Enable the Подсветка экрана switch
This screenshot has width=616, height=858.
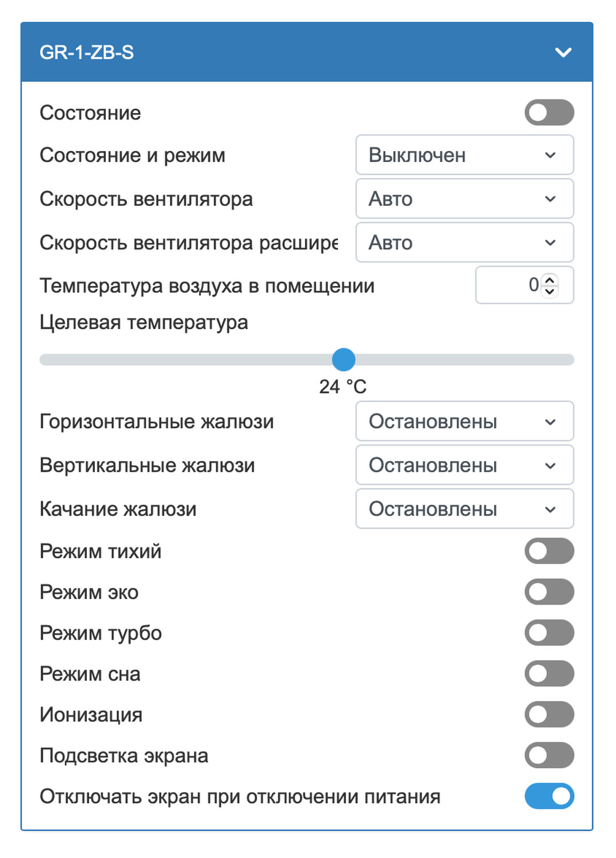549,756
